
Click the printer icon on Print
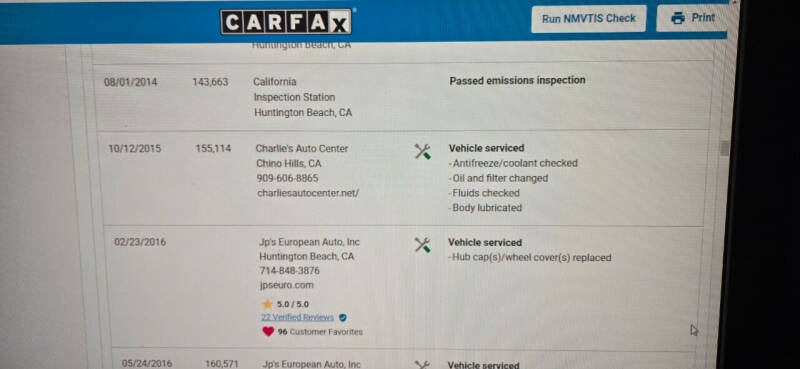pyautogui.click(x=678, y=18)
